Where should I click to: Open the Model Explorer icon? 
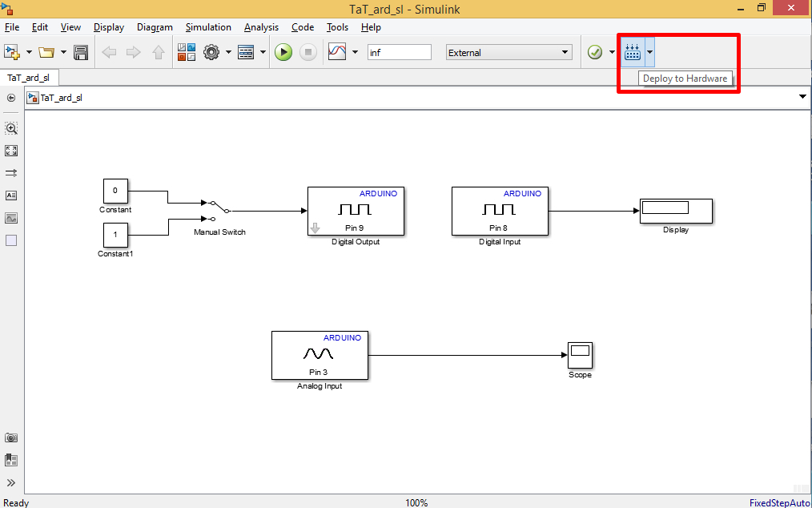(246, 52)
